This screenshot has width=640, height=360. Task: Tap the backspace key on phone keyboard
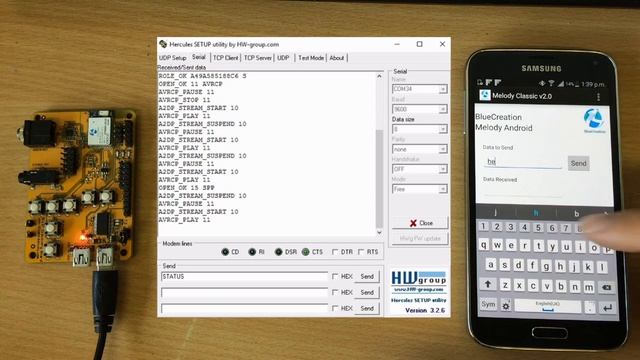click(606, 287)
